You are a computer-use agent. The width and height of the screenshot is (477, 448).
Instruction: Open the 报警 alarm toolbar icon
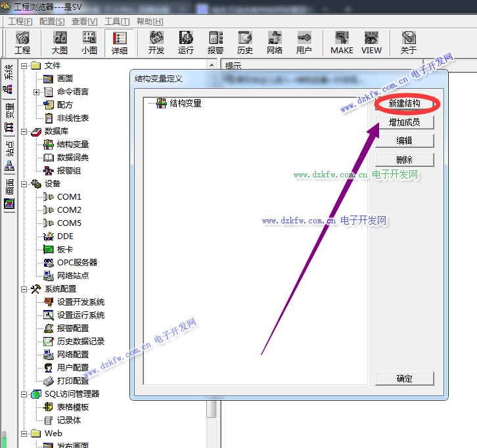coord(216,43)
